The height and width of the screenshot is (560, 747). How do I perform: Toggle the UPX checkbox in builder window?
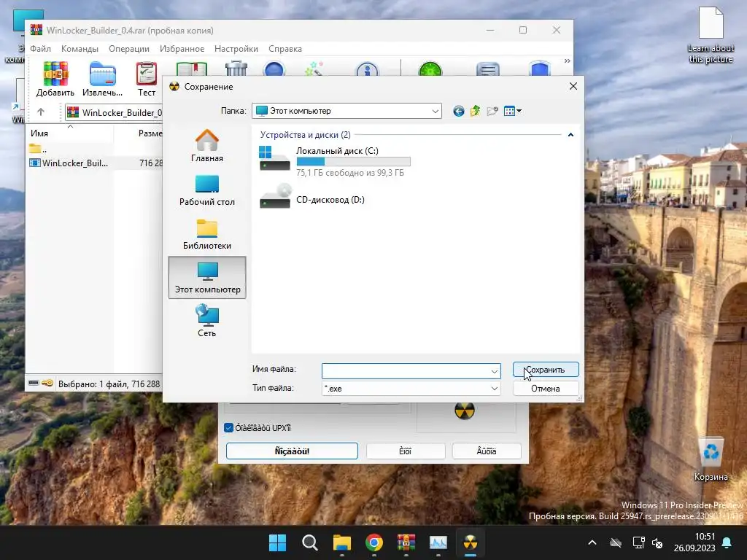[228, 427]
